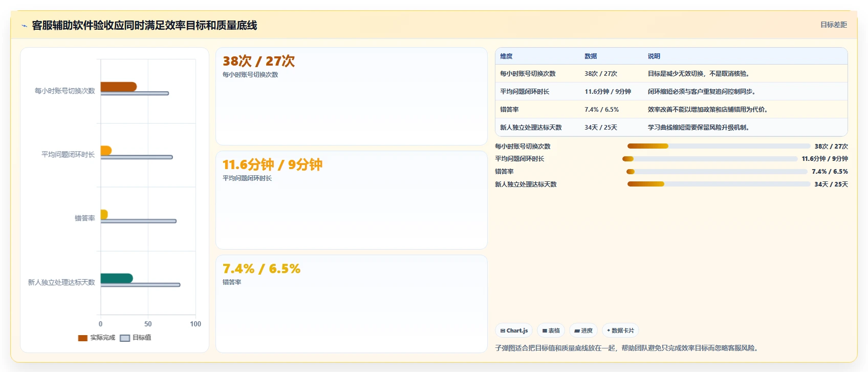Select the 新人独立处理达标天数 table row label
The image size is (868, 372).
[531, 128]
